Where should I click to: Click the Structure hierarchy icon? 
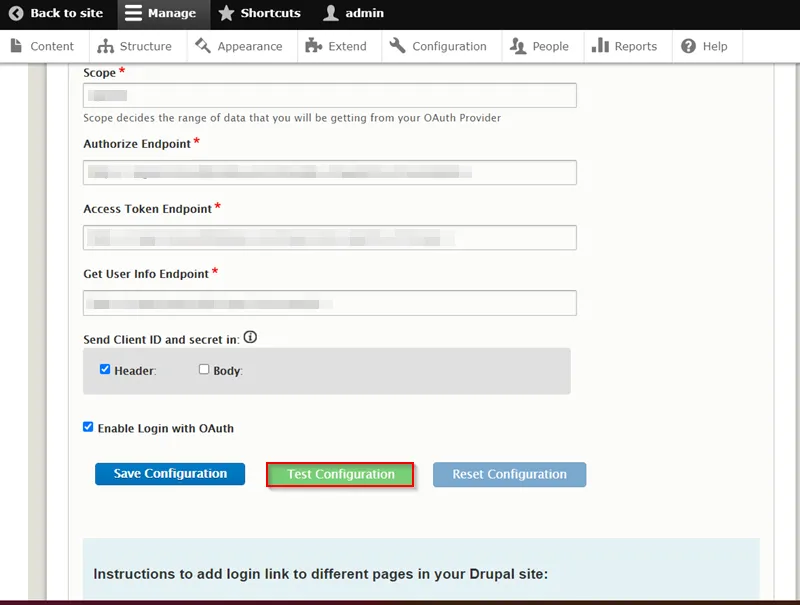[x=106, y=46]
